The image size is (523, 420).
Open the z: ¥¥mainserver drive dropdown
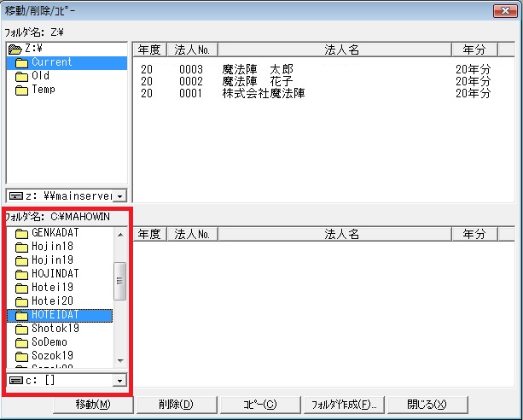119,196
